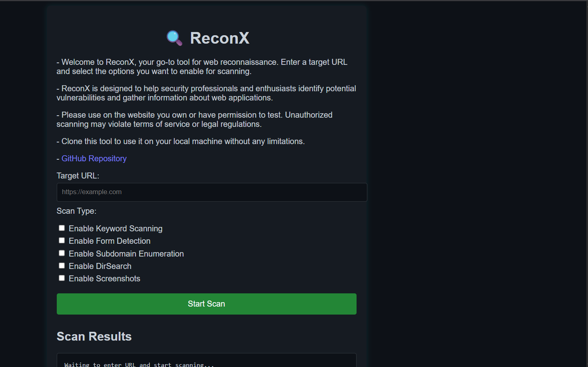The width and height of the screenshot is (588, 367).
Task: Click the Target URL input field
Action: coord(211,192)
